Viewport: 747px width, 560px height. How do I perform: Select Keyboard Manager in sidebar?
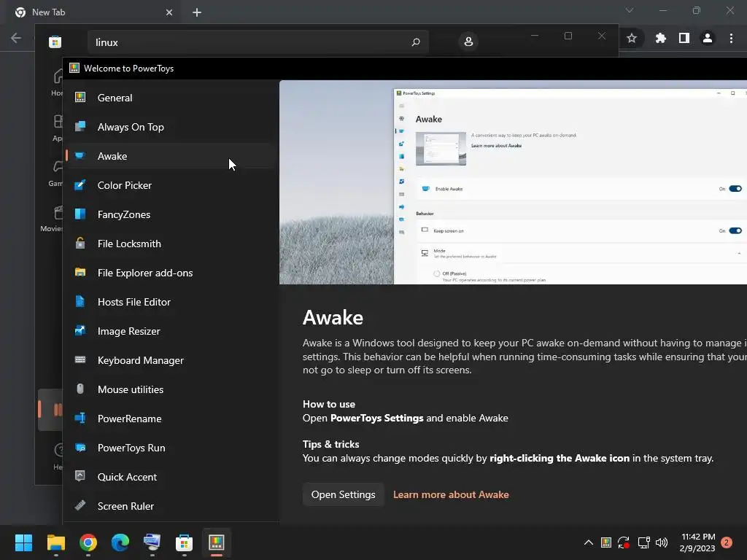(x=170, y=360)
